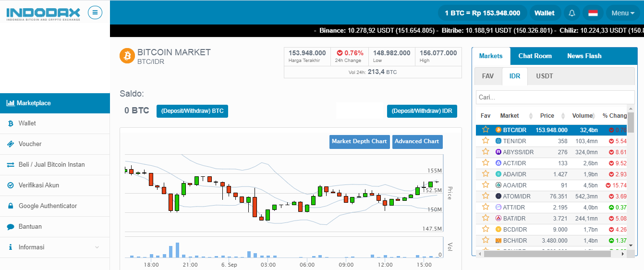Click the ATT/IDR coin icon
The image size is (644, 270).
click(498, 207)
